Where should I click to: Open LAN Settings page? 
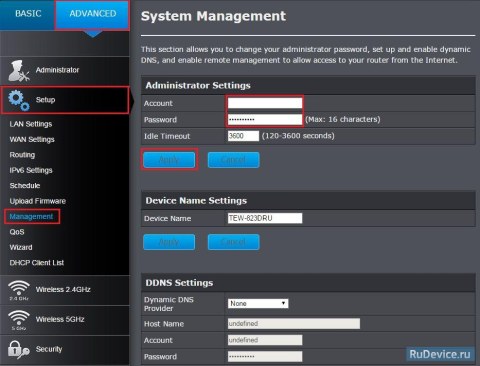[x=31, y=124]
